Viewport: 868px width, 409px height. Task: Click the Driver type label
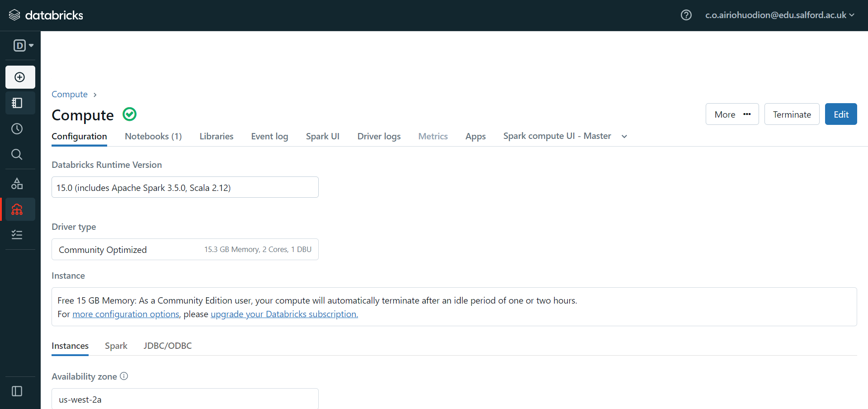click(x=74, y=227)
